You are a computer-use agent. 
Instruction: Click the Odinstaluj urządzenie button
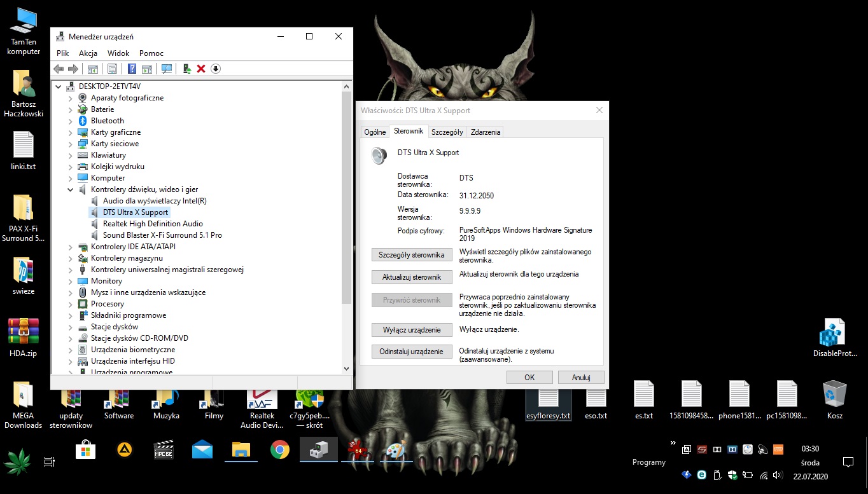412,352
